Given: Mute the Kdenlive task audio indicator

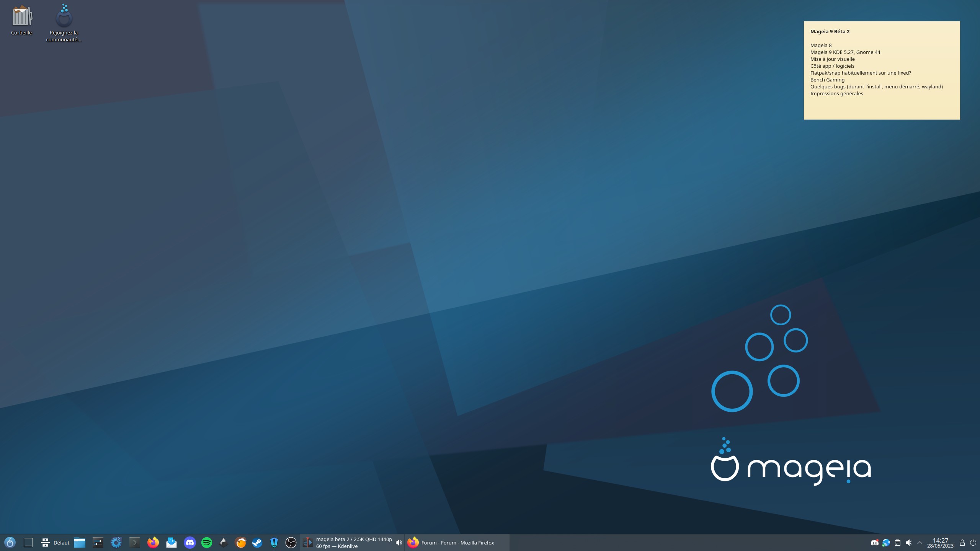Looking at the screenshot, I should (399, 543).
